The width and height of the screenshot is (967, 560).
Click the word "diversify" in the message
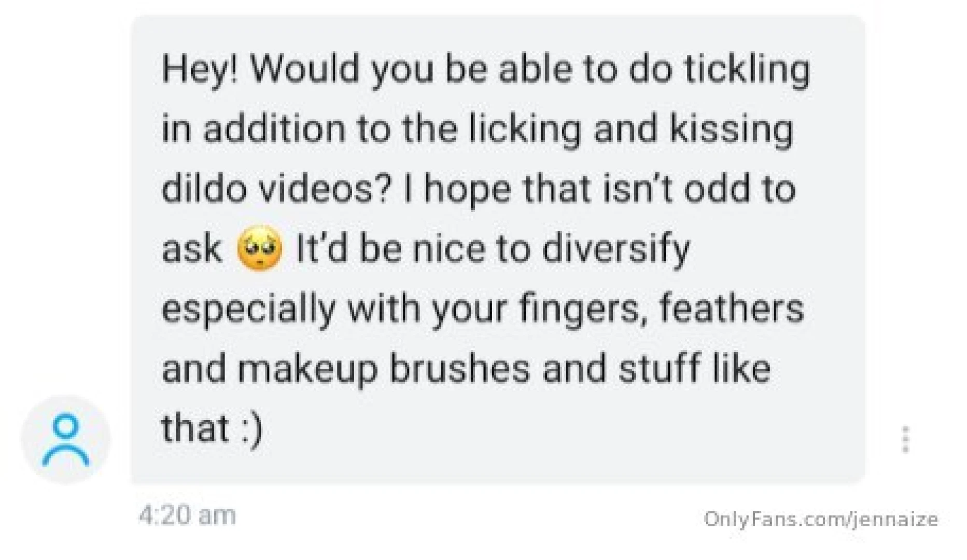pos(616,249)
